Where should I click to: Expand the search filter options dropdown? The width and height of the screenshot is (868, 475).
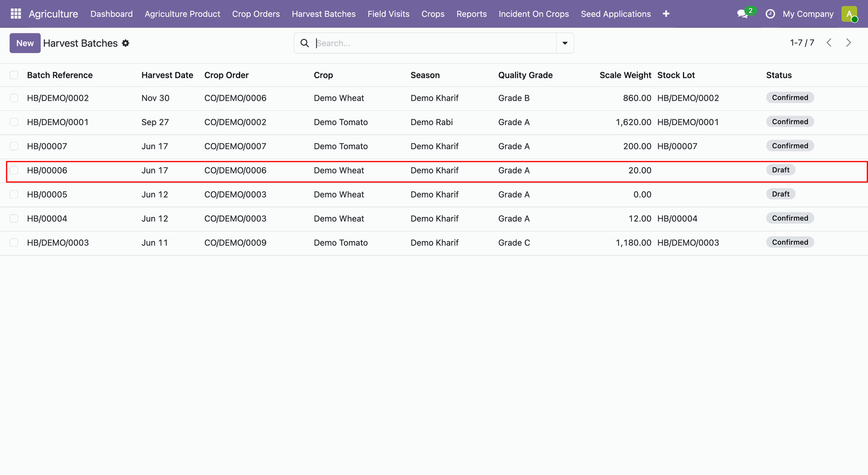pyautogui.click(x=565, y=43)
